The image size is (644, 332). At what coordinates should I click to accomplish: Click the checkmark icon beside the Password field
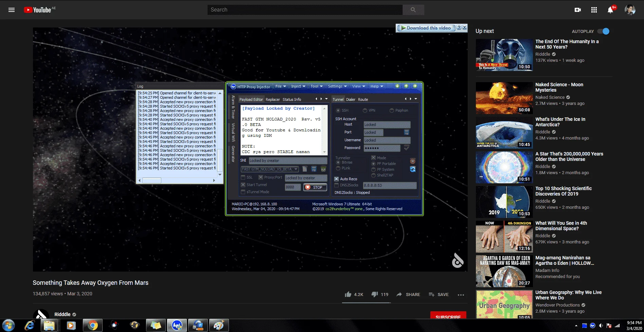[x=407, y=148]
